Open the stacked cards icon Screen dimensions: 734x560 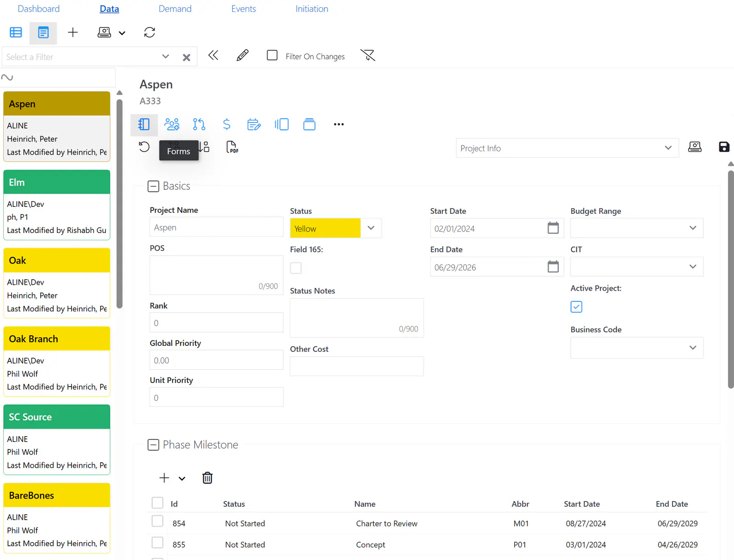[x=310, y=124]
